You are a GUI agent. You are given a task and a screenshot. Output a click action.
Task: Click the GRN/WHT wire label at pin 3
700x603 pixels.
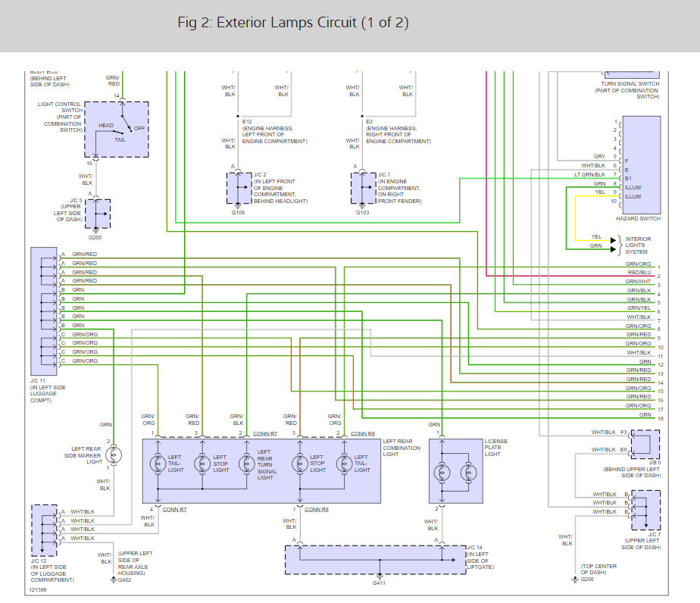[x=638, y=282]
